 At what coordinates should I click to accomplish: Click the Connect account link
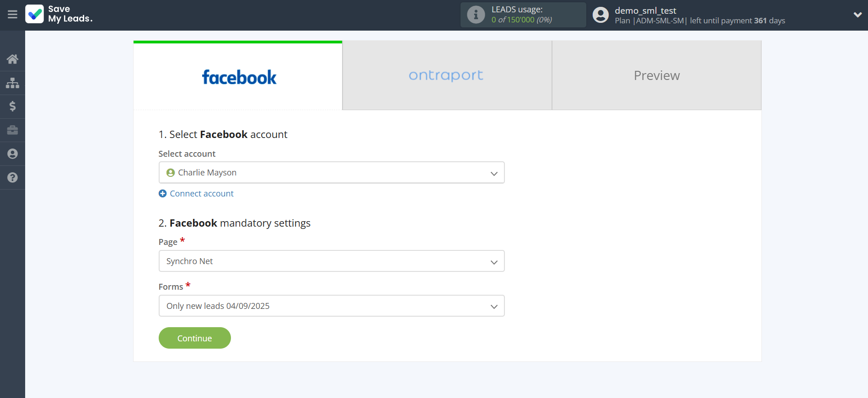[x=201, y=194]
